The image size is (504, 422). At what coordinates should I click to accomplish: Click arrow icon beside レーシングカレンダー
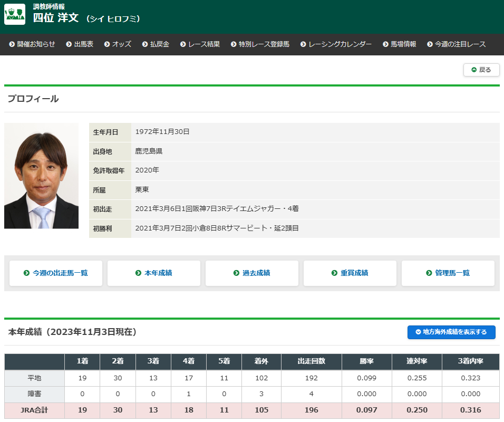(x=303, y=44)
